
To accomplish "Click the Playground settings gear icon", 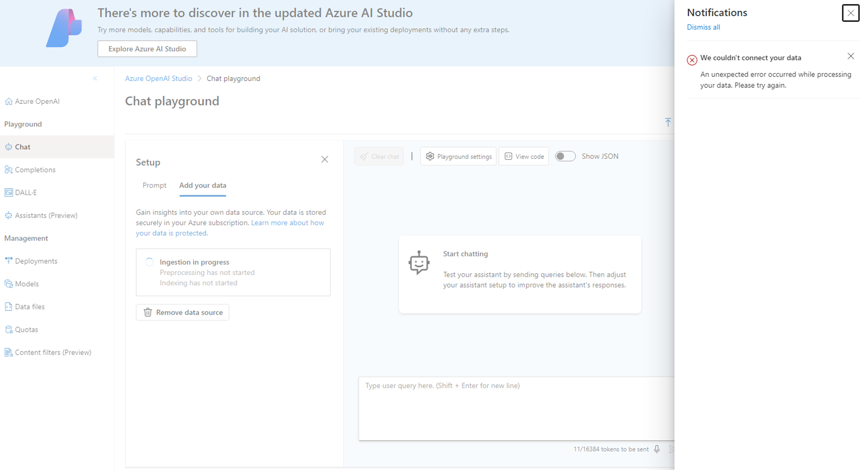I will pyautogui.click(x=430, y=156).
